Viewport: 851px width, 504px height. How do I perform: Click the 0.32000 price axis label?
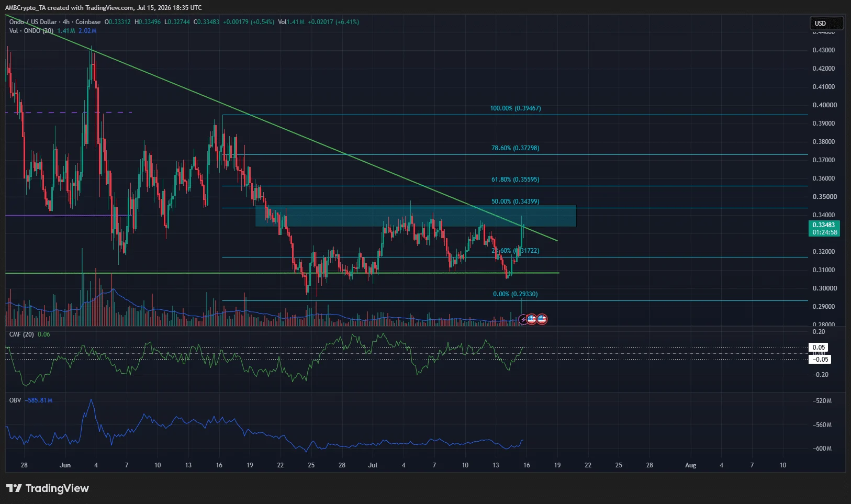pyautogui.click(x=824, y=252)
